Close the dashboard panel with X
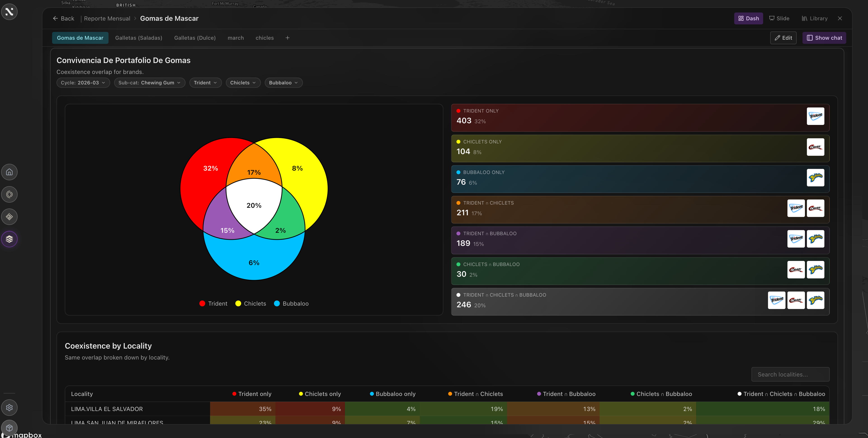868x438 pixels. [840, 19]
